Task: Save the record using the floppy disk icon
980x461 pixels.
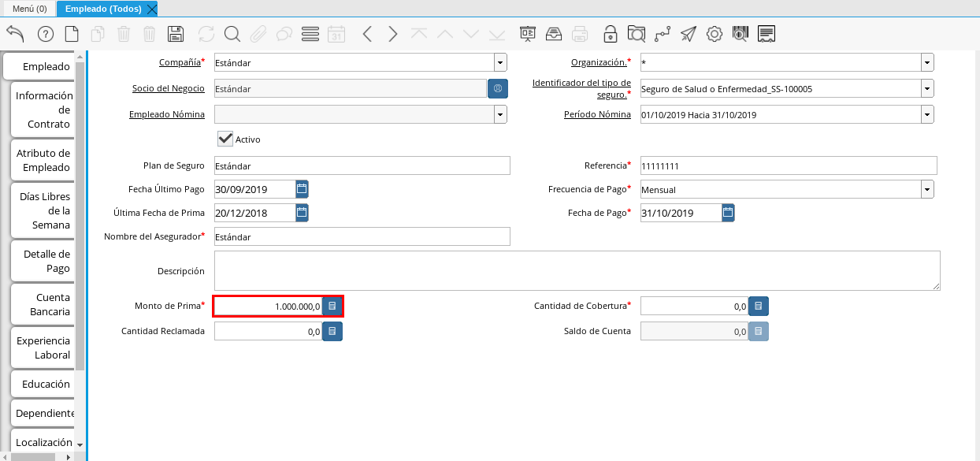Action: point(176,34)
